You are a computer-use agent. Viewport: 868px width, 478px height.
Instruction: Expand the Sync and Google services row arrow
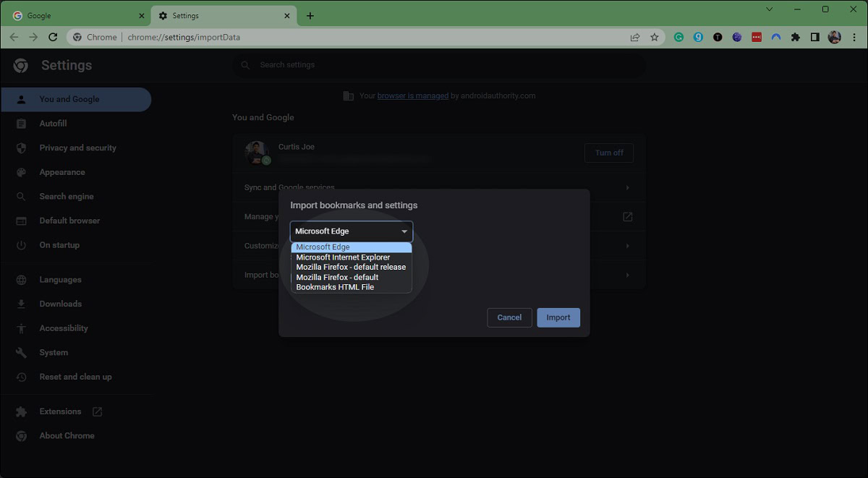click(x=627, y=187)
